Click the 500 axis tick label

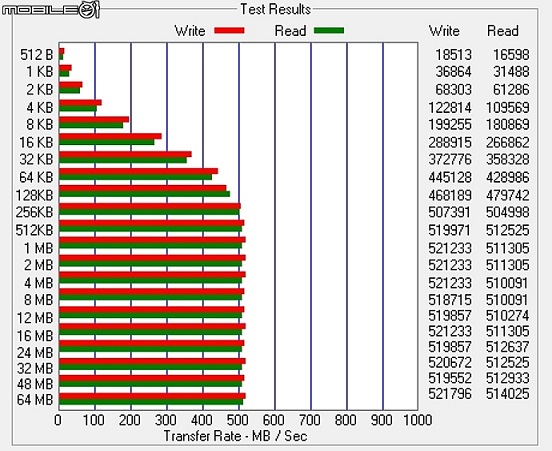click(x=238, y=420)
